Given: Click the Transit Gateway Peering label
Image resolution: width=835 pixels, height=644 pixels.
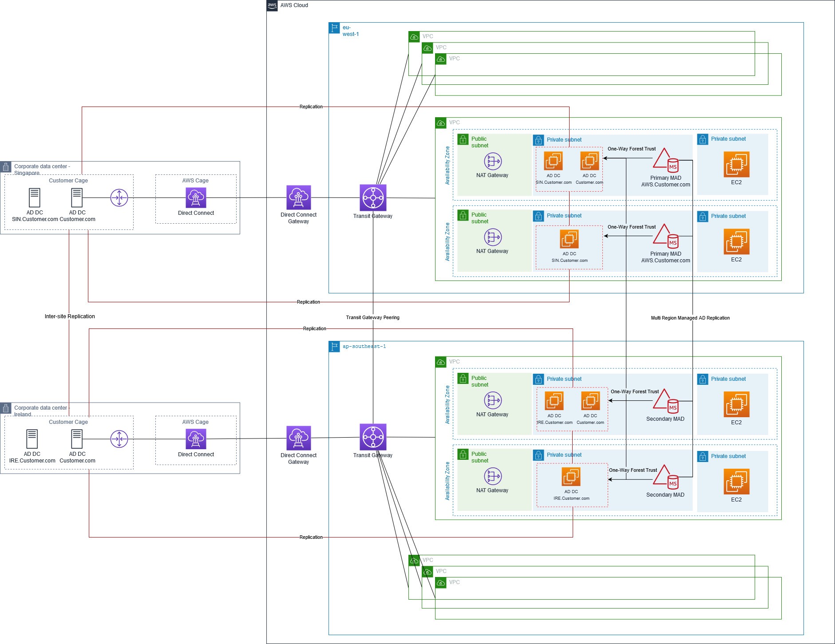Looking at the screenshot, I should [373, 318].
